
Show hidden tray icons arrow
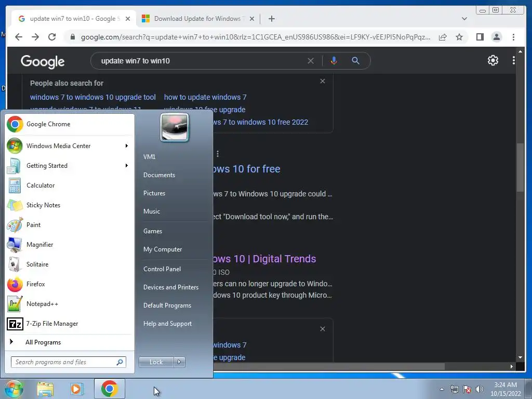click(442, 389)
